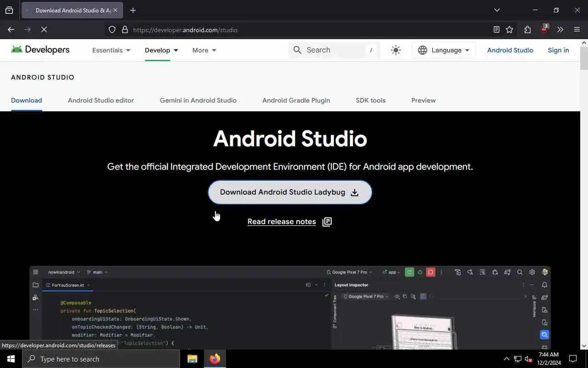Viewport: 588px width, 368px height.
Task: Open the taskbar clock showing 7:44 AM
Action: tap(548, 359)
